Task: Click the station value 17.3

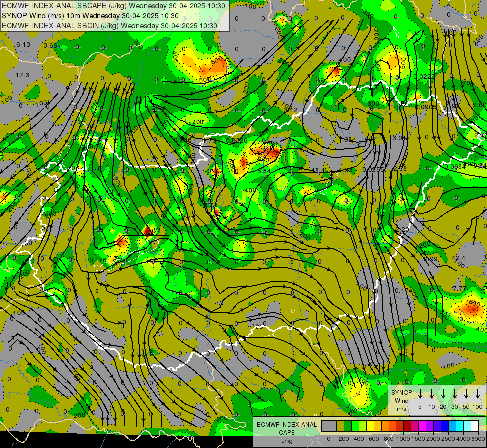Action: point(22,75)
